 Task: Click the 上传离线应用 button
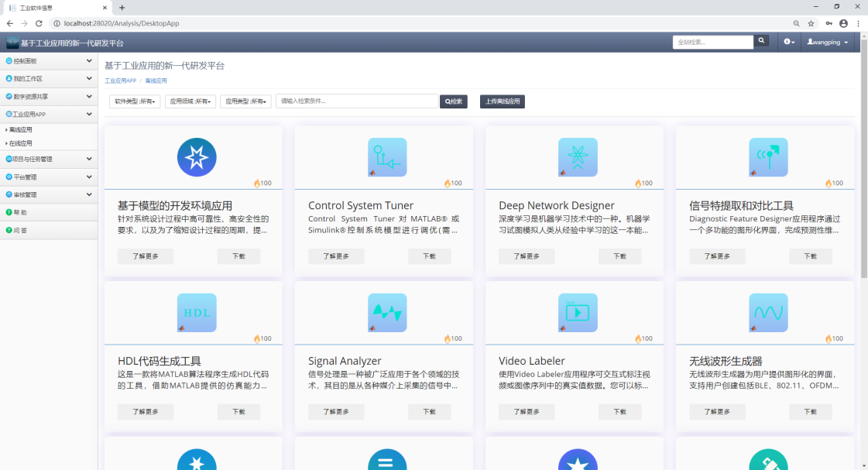point(502,101)
